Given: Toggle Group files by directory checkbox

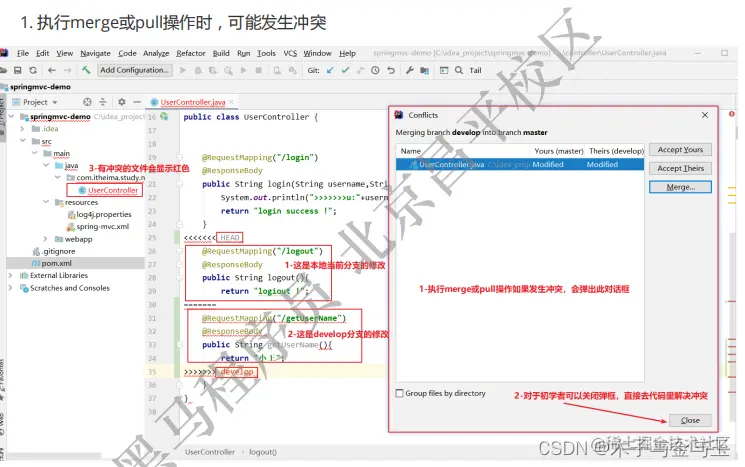Looking at the screenshot, I should pos(400,393).
